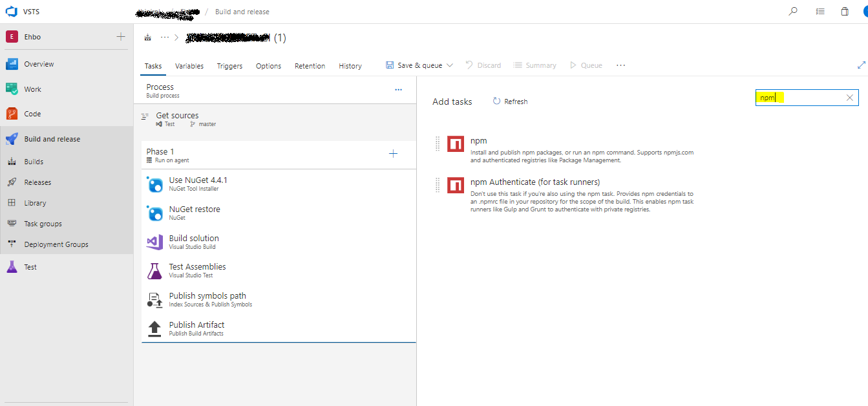Switch to the Options tab
Screen dimensions: 868x406
point(268,66)
